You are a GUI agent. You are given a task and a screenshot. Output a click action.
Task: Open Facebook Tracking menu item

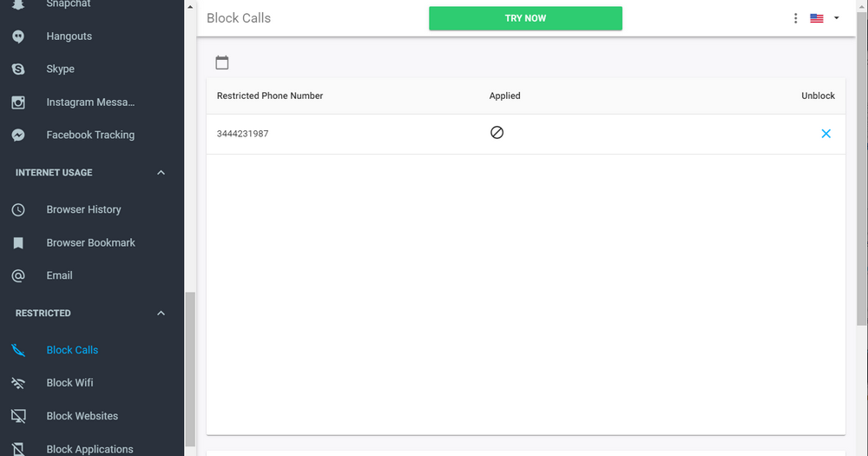[x=92, y=135]
